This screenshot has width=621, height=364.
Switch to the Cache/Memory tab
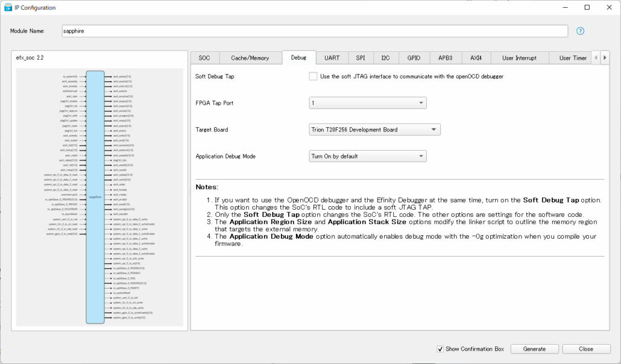coord(250,58)
